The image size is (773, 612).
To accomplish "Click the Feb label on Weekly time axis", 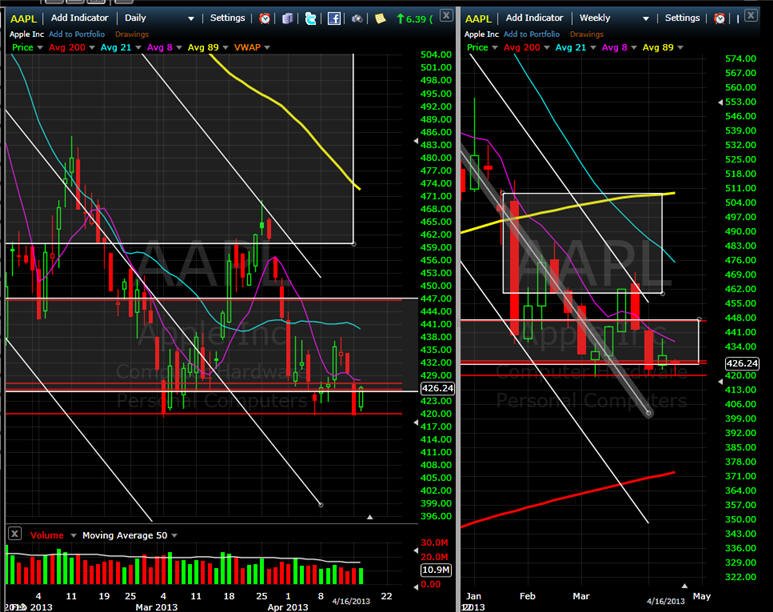I will [527, 596].
